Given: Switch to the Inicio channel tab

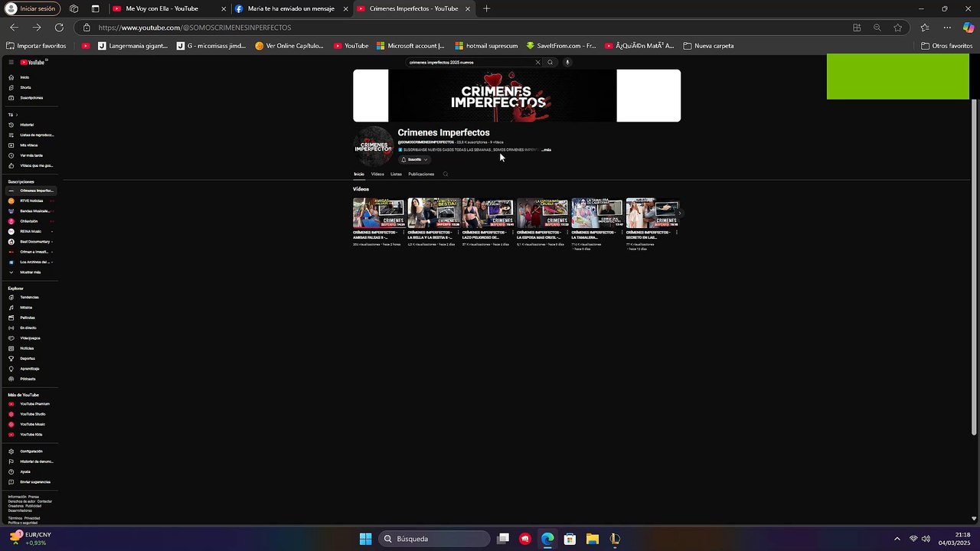Looking at the screenshot, I should click(358, 174).
